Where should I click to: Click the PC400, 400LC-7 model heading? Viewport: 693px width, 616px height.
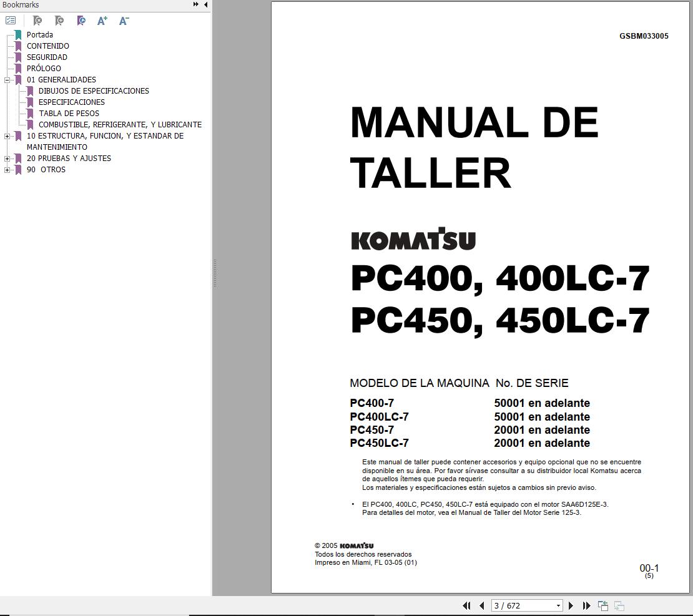tap(500, 279)
